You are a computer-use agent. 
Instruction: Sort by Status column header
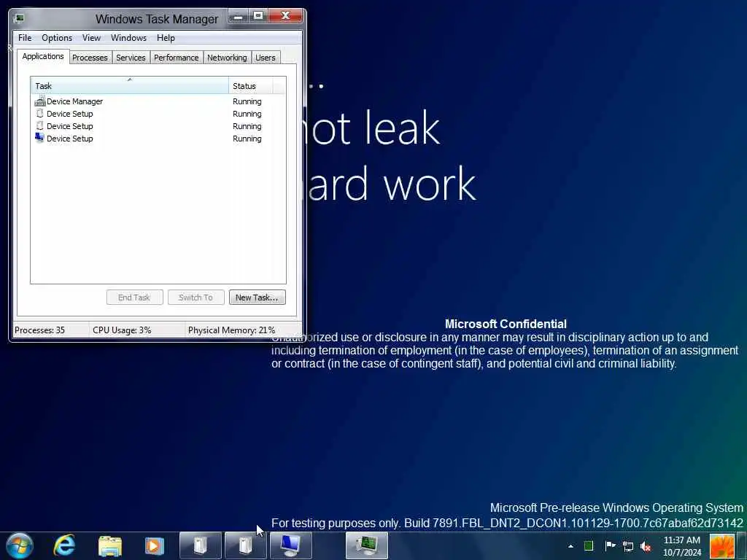tap(251, 86)
